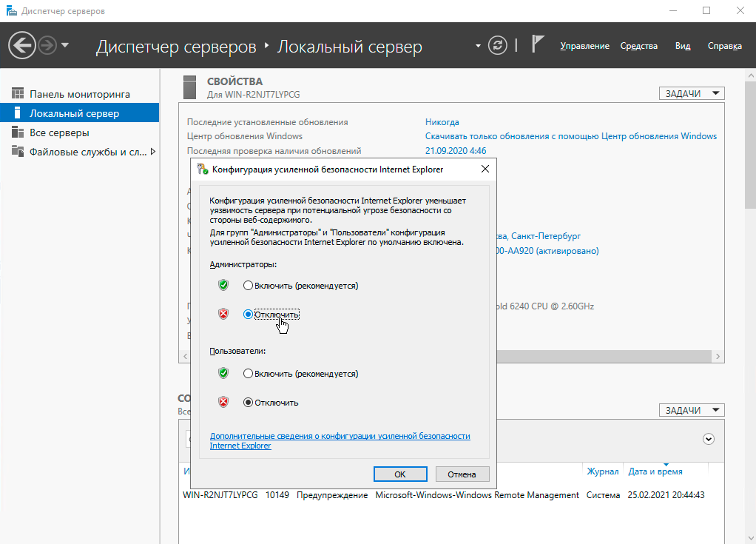Click green shield icon under Администраторы

click(x=223, y=285)
